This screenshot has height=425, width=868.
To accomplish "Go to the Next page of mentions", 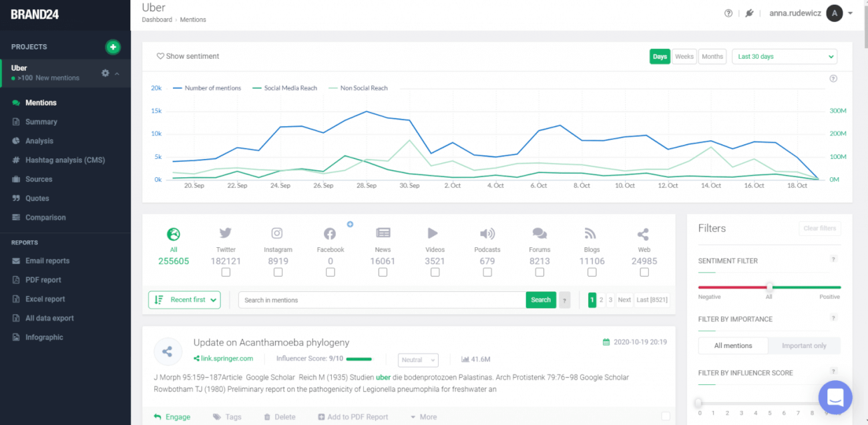I will pyautogui.click(x=624, y=300).
